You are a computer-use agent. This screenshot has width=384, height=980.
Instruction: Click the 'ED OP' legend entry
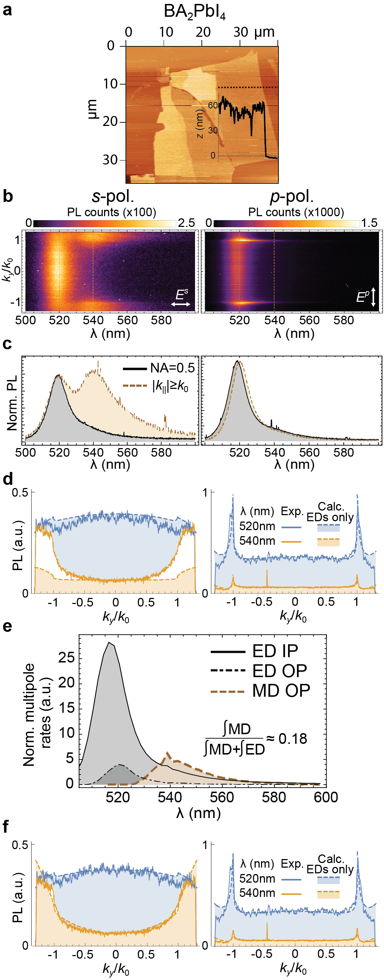coord(259,671)
